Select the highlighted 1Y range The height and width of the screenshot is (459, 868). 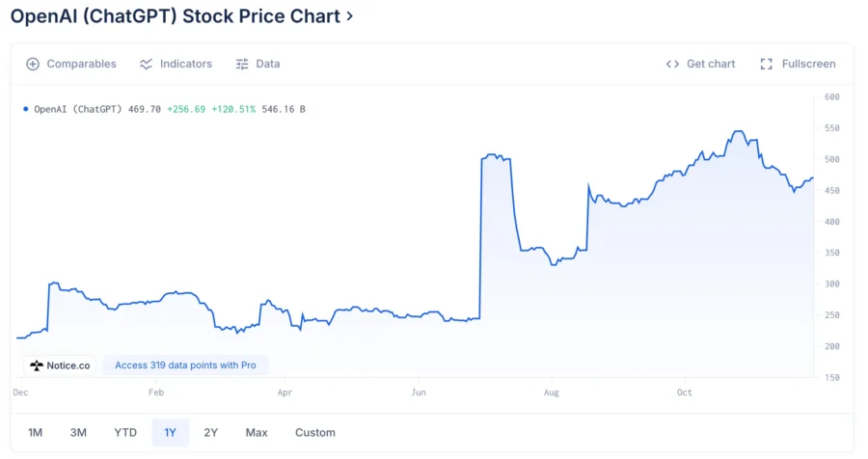[x=170, y=432]
